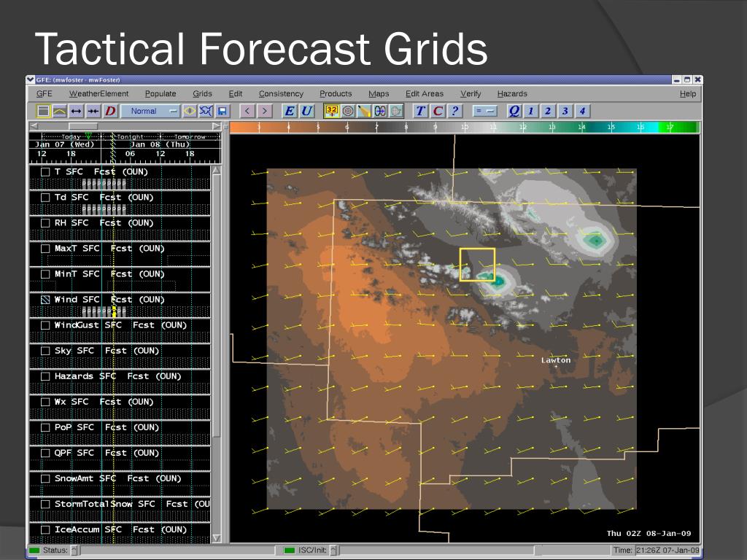
Task: Click the equals-dash toolbar button
Action: coord(484,111)
